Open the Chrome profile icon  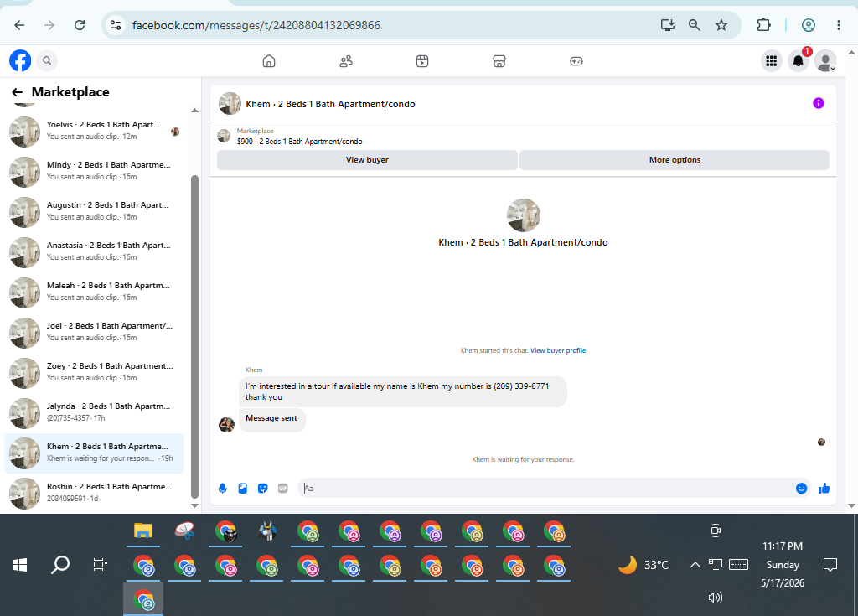(809, 25)
